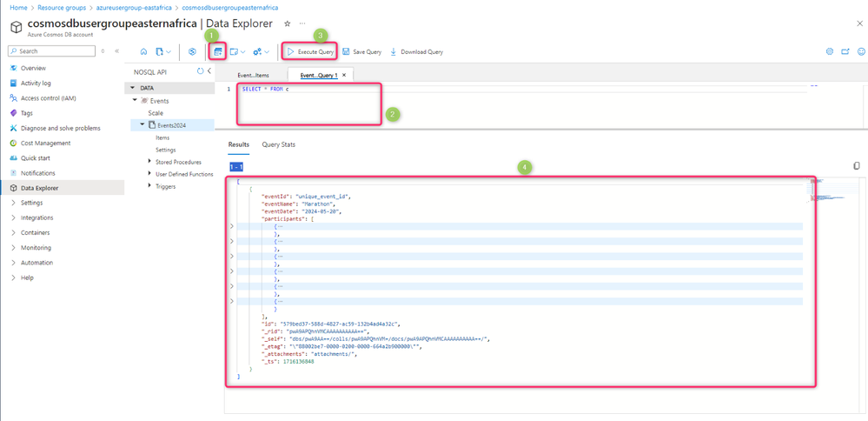Click the Search field in resource menu
868x421 pixels.
(51, 51)
